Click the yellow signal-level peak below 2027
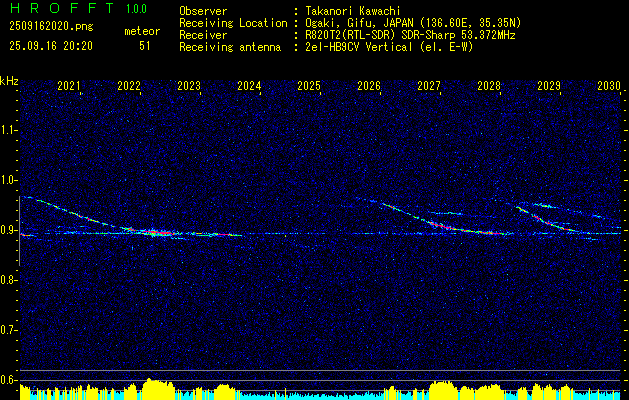This screenshot has width=629, height=400. tap(443, 390)
